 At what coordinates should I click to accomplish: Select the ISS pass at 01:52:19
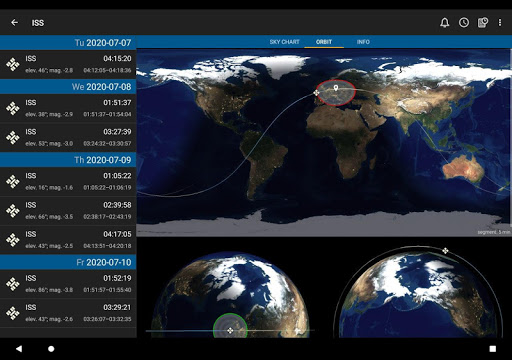coord(68,284)
